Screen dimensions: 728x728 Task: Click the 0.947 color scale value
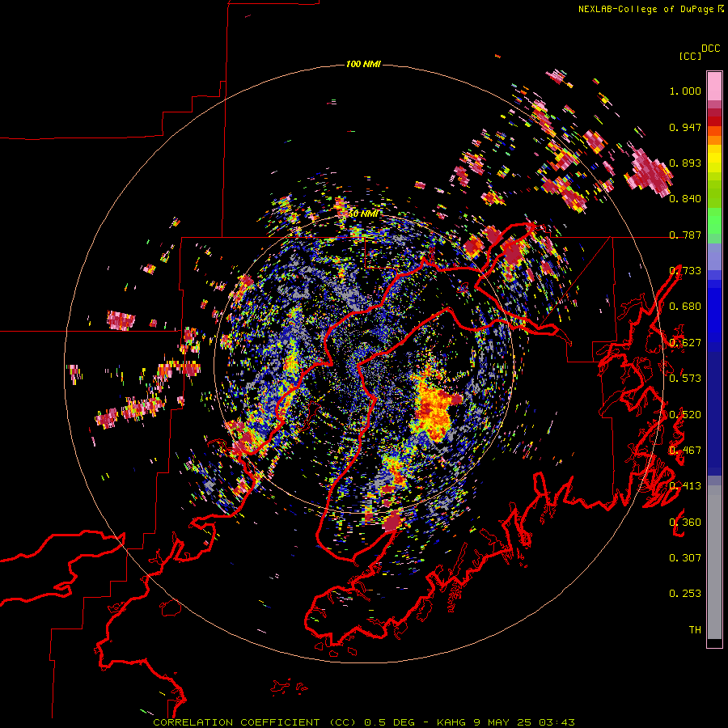[x=685, y=127]
